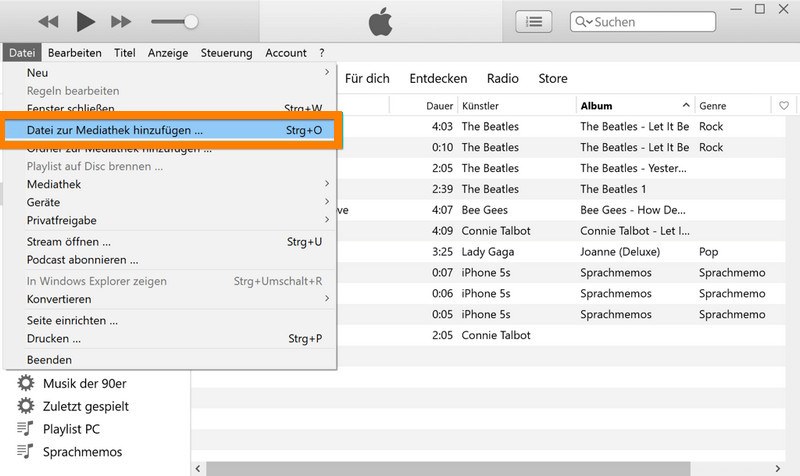Open the search magnifier dropdown
Image resolution: width=800 pixels, height=476 pixels.
click(584, 22)
